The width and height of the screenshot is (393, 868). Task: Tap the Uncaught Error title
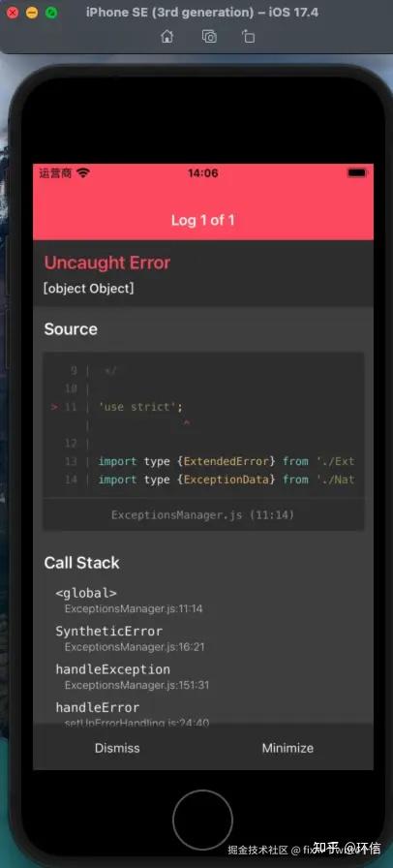(107, 263)
